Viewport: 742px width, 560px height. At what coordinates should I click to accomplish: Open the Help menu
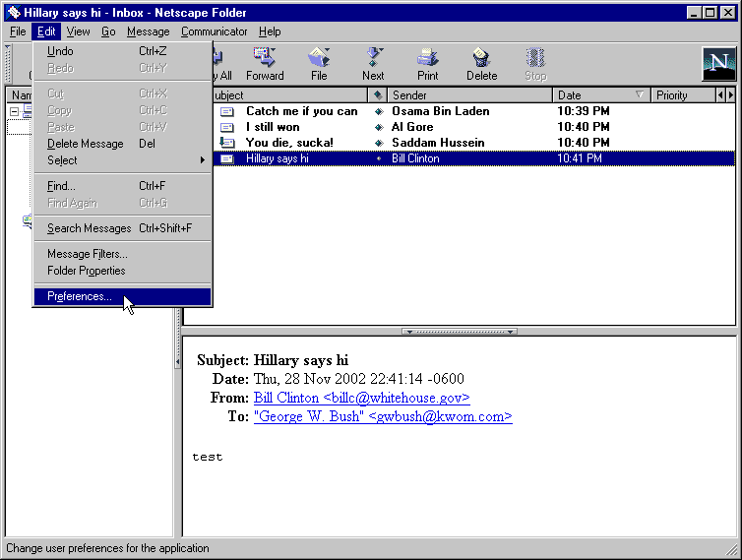[270, 31]
